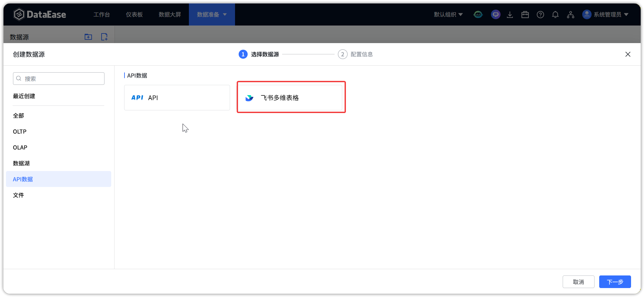Click the user avatar icon
This screenshot has height=297, width=644.
587,15
